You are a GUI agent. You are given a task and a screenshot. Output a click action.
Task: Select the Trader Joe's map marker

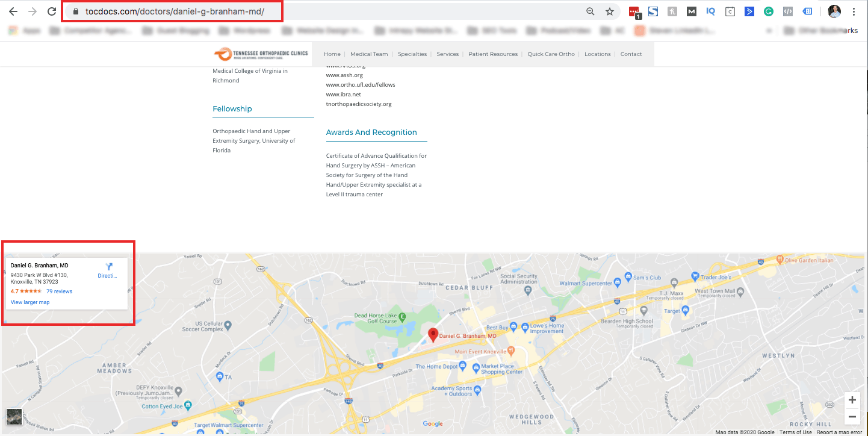(x=695, y=276)
